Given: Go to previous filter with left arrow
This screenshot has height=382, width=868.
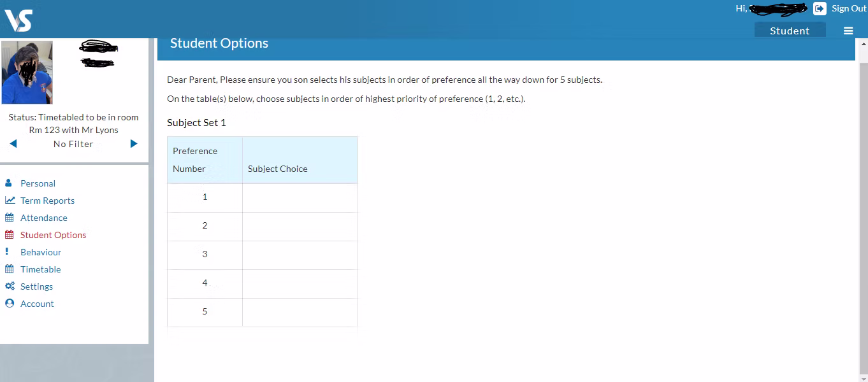Looking at the screenshot, I should [13, 144].
